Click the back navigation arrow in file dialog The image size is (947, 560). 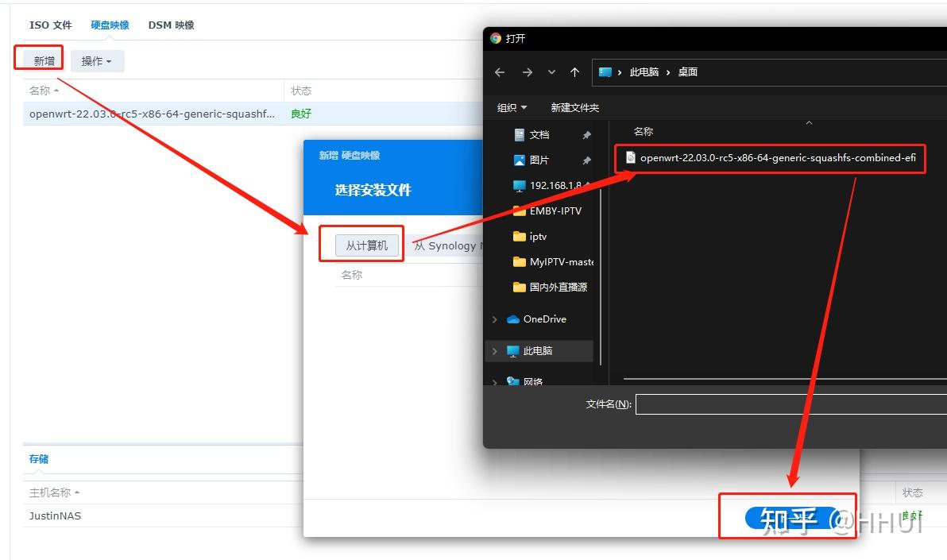point(500,71)
